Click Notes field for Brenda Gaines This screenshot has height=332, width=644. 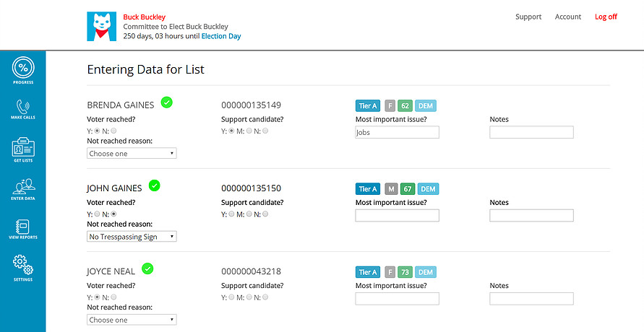531,132
